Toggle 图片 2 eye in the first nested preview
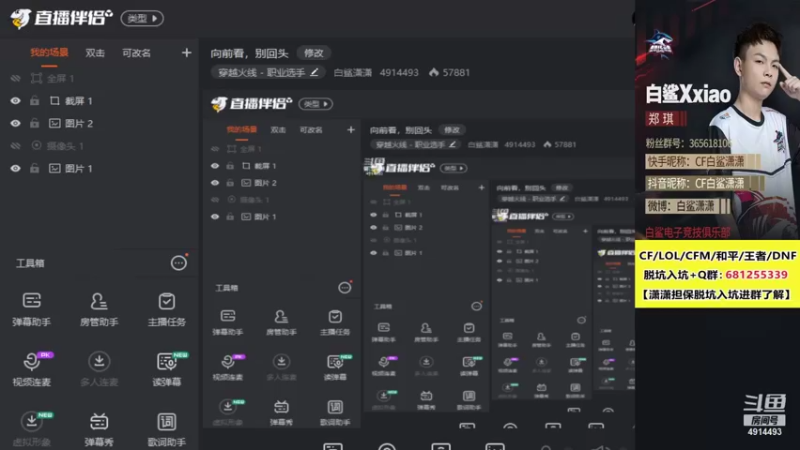This screenshot has height=450, width=800. pos(215,183)
